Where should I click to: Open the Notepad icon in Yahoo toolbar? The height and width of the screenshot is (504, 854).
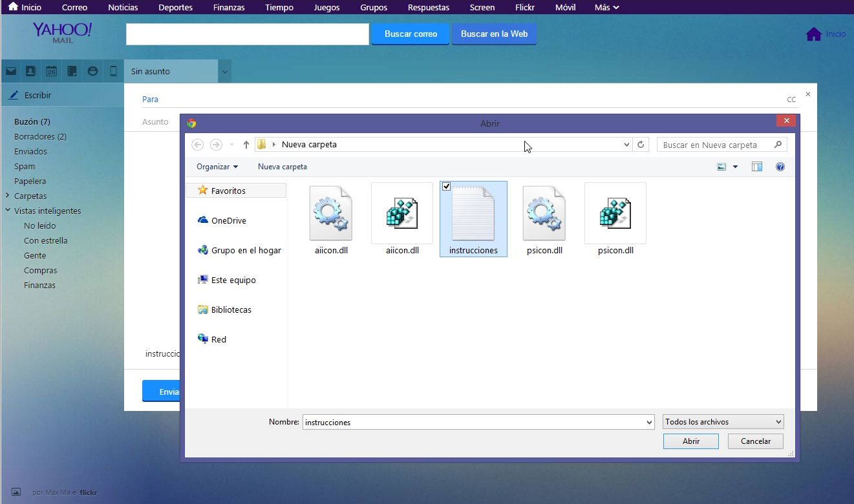pos(72,71)
